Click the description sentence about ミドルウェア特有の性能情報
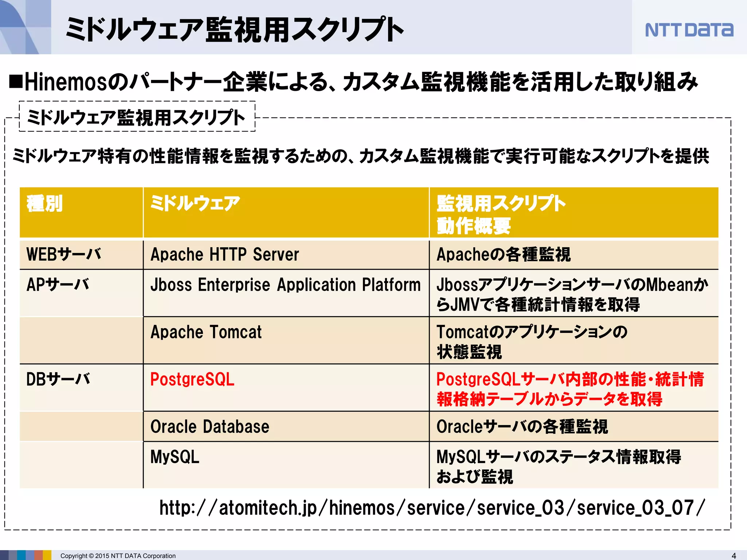 click(x=360, y=156)
